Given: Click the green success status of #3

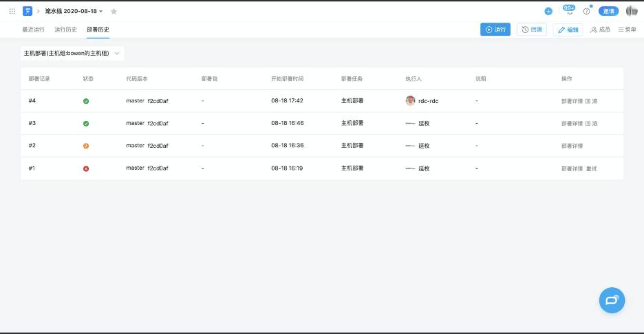Looking at the screenshot, I should click(x=86, y=124).
